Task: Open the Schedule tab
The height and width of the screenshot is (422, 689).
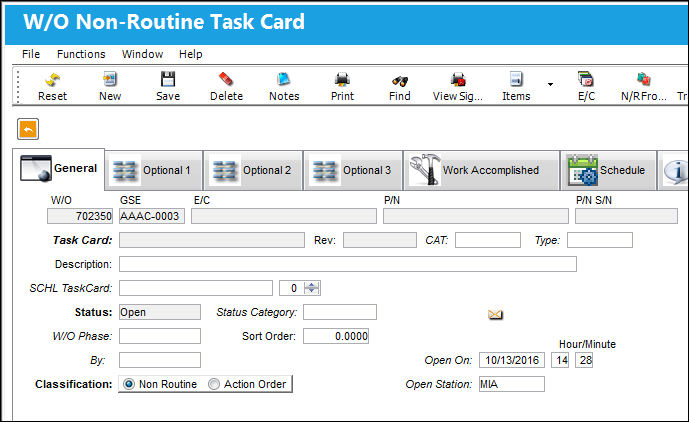Action: (609, 171)
